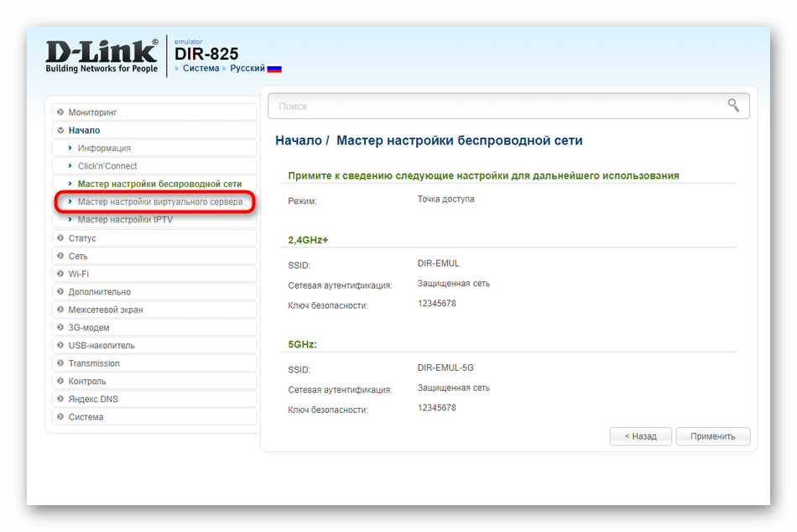Expand the Статус section
Screen dimensions: 797x532
pos(82,238)
